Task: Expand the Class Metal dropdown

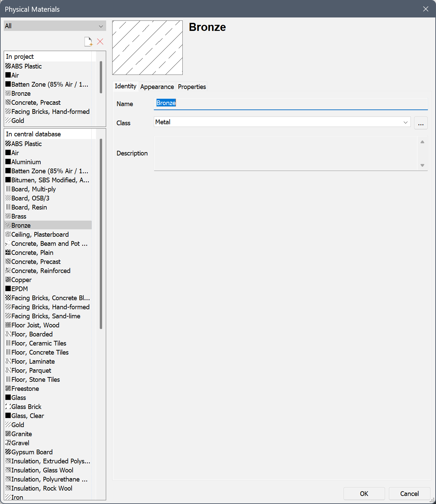Action: point(405,122)
